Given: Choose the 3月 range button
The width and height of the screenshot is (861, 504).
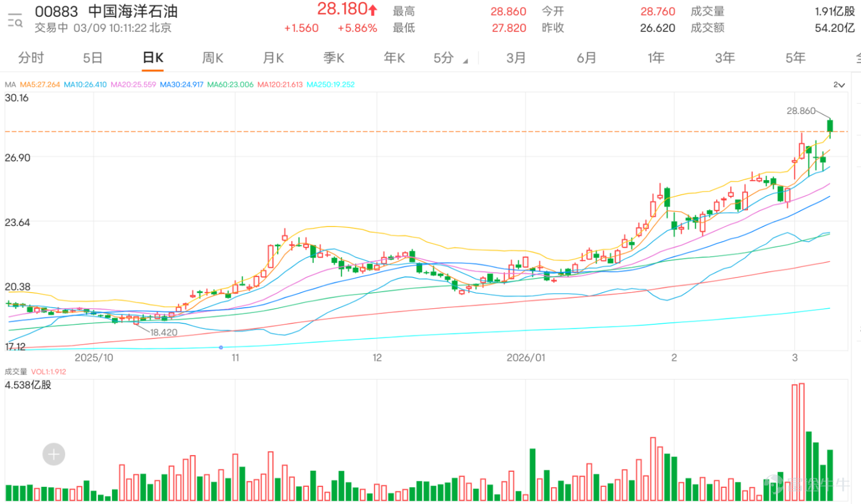Looking at the screenshot, I should (516, 58).
